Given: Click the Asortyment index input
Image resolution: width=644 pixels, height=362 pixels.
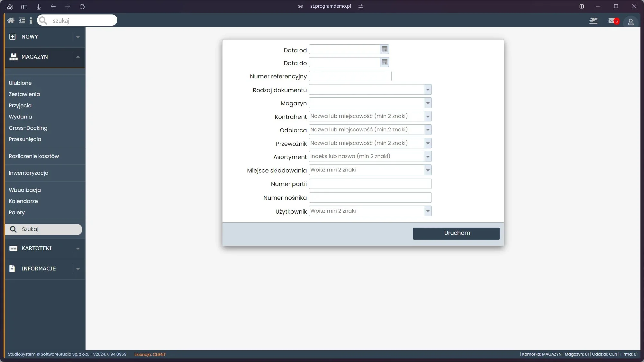Looking at the screenshot, I should (x=367, y=156).
